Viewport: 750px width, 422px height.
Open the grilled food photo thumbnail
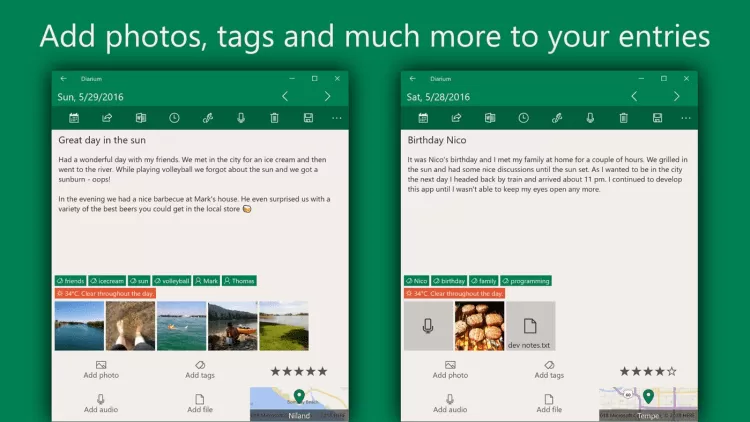click(480, 326)
